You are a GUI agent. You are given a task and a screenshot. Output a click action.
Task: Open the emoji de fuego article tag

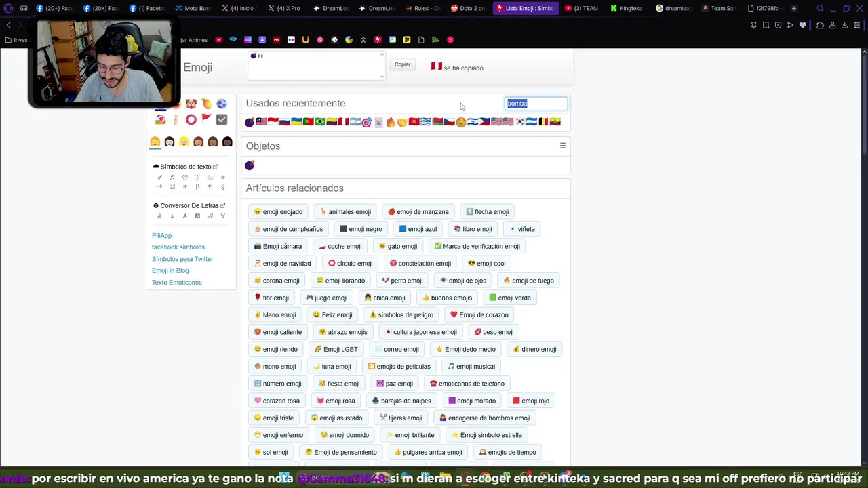click(528, 281)
